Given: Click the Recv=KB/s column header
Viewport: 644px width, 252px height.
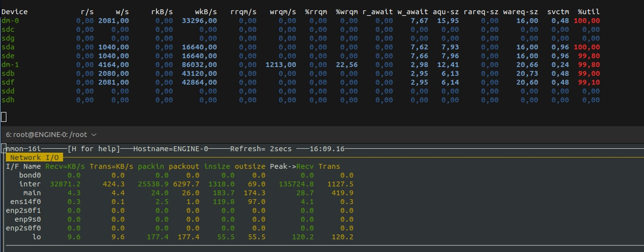Looking at the screenshot, I should pyautogui.click(x=65, y=166).
